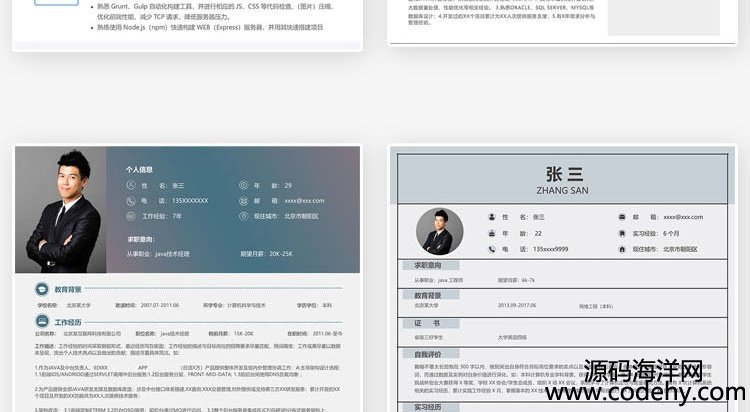Click the 求职意向 section tag in 张三 resume
This screenshot has width=750, height=412.
[430, 265]
